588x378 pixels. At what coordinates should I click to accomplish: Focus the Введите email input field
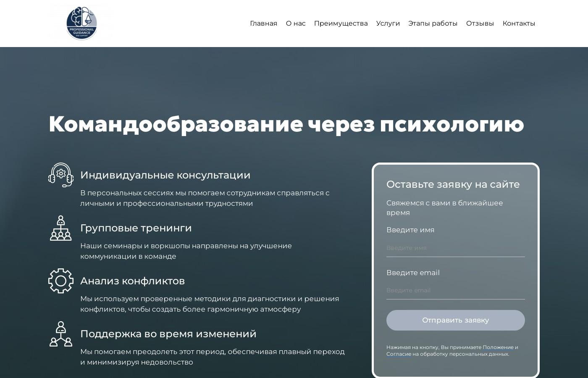pos(455,290)
